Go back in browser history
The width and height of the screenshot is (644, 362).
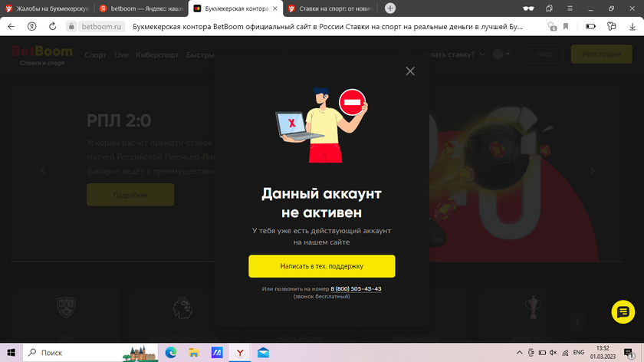(11, 26)
